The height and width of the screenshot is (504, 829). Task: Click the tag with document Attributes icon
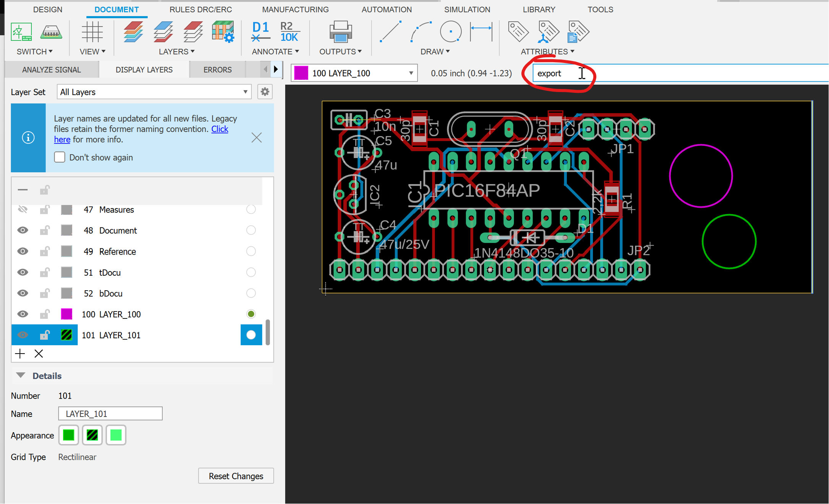point(578,32)
